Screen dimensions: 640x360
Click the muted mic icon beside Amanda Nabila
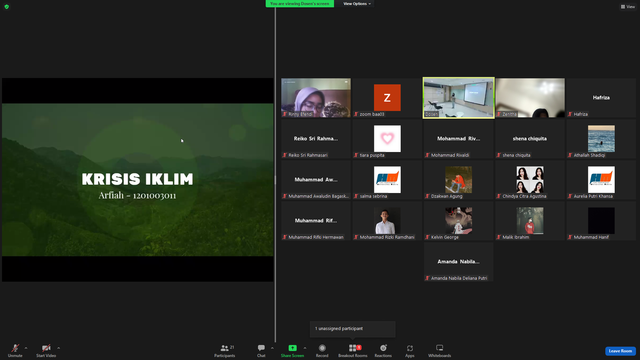pos(427,278)
